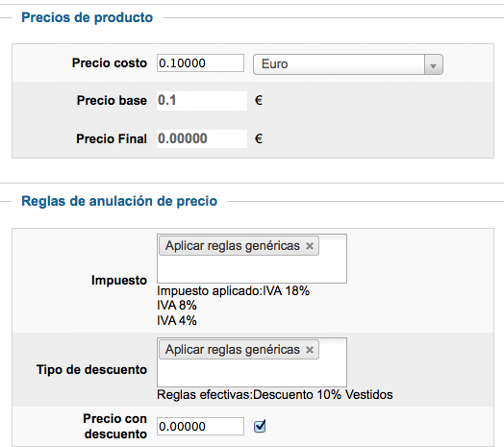Toggle the checkbox beside Precio con descuento
The image size is (504, 447).
[x=260, y=426]
